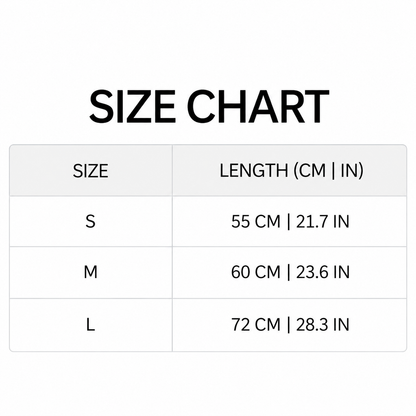The height and width of the screenshot is (416, 416).
Task: Click the 21.7 IN value
Action: click(x=322, y=222)
